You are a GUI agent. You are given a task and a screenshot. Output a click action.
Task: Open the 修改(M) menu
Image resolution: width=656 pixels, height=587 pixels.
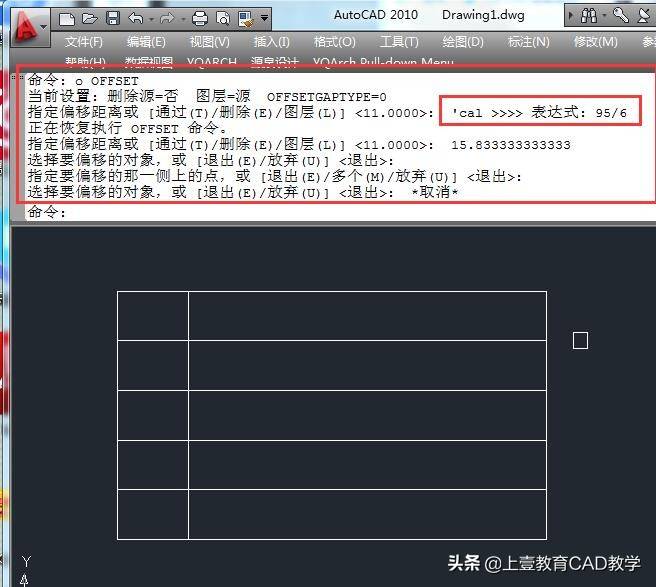pos(596,42)
